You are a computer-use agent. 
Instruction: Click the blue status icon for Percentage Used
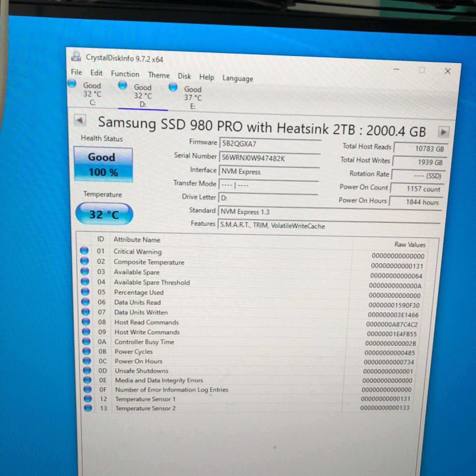(85, 291)
